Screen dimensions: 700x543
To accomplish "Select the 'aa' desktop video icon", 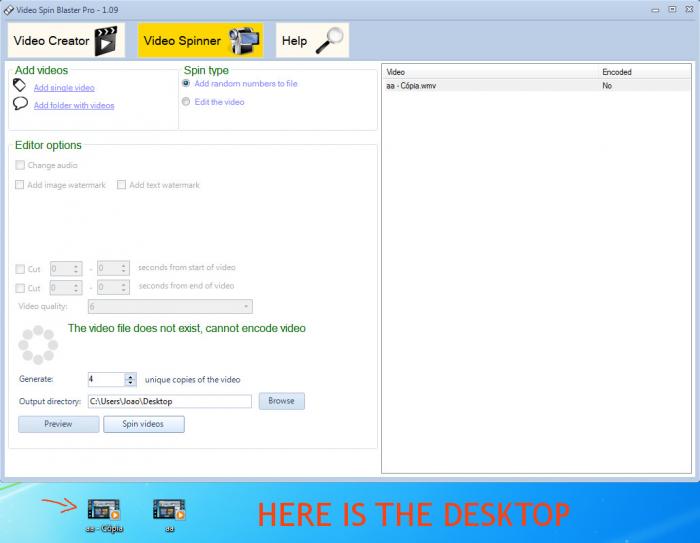I will coord(169,515).
